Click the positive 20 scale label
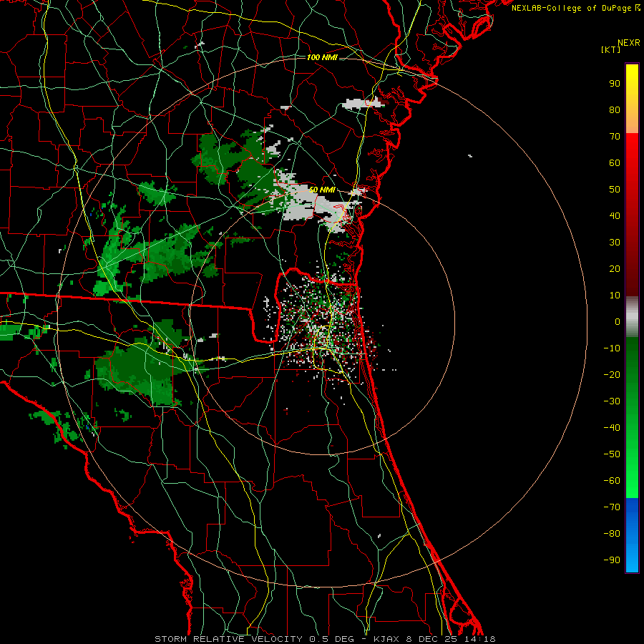This screenshot has height=644, width=644. point(615,268)
